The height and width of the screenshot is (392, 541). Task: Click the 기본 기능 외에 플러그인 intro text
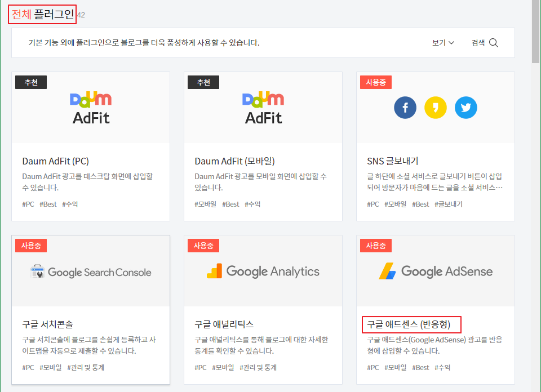pyautogui.click(x=144, y=43)
